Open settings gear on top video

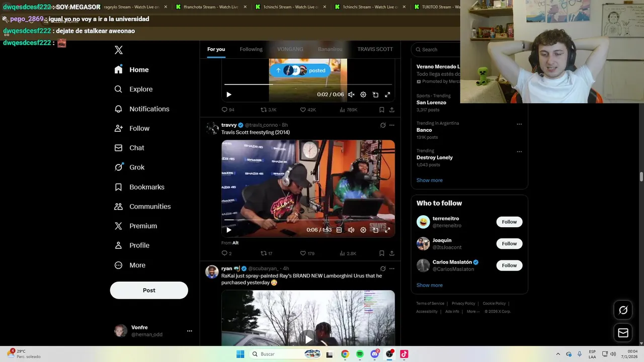(363, 95)
